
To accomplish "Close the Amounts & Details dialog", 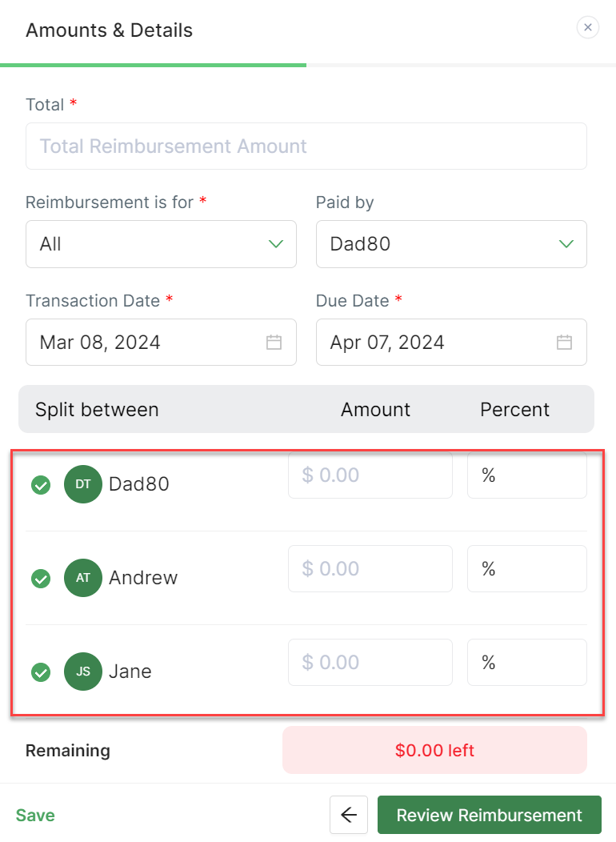I will point(588,28).
